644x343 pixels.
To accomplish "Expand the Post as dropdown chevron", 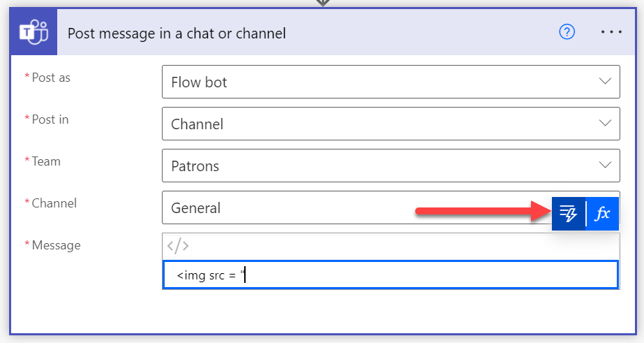I will pos(605,82).
